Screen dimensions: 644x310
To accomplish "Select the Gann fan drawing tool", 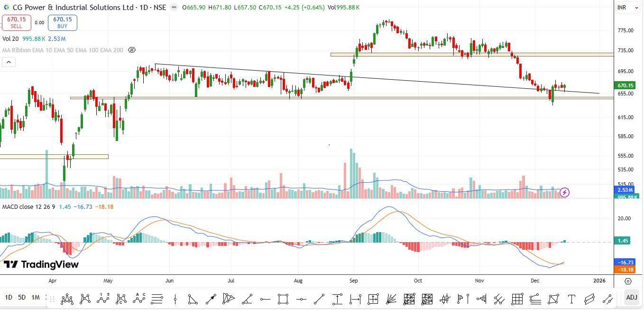I will coord(391,299).
